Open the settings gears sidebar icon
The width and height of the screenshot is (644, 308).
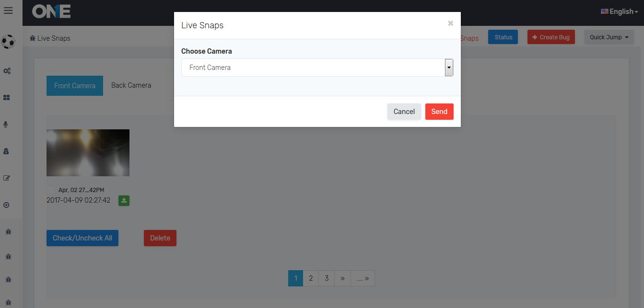[x=7, y=71]
